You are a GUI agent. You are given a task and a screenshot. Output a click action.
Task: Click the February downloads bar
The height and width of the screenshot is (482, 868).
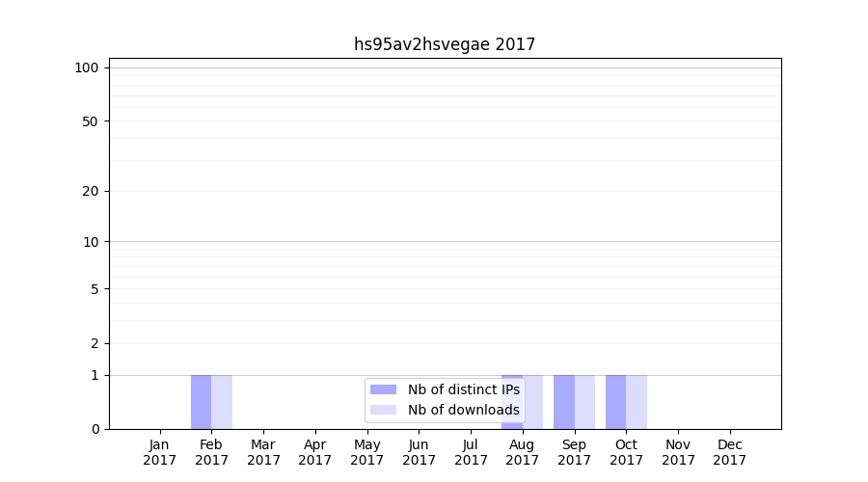(x=222, y=402)
